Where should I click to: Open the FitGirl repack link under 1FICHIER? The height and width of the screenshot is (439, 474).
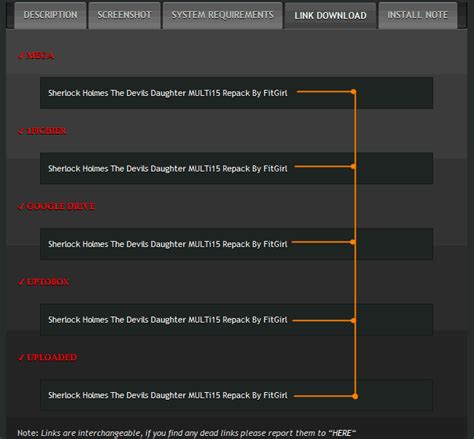(x=168, y=169)
